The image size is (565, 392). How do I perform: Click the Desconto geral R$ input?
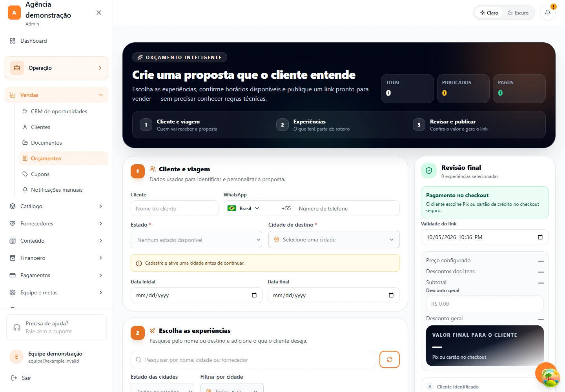click(485, 303)
